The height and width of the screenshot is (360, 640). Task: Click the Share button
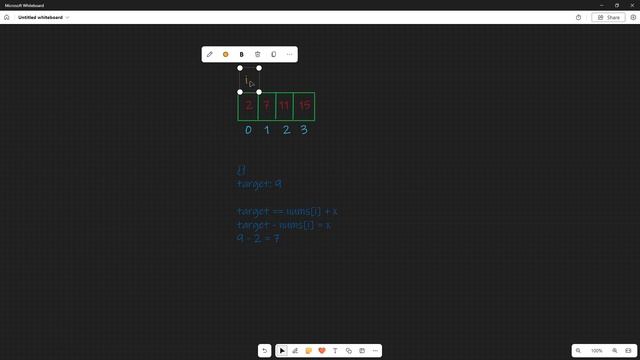pyautogui.click(x=608, y=18)
